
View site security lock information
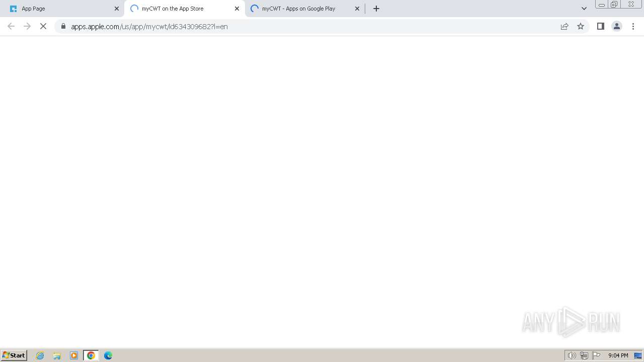63,26
